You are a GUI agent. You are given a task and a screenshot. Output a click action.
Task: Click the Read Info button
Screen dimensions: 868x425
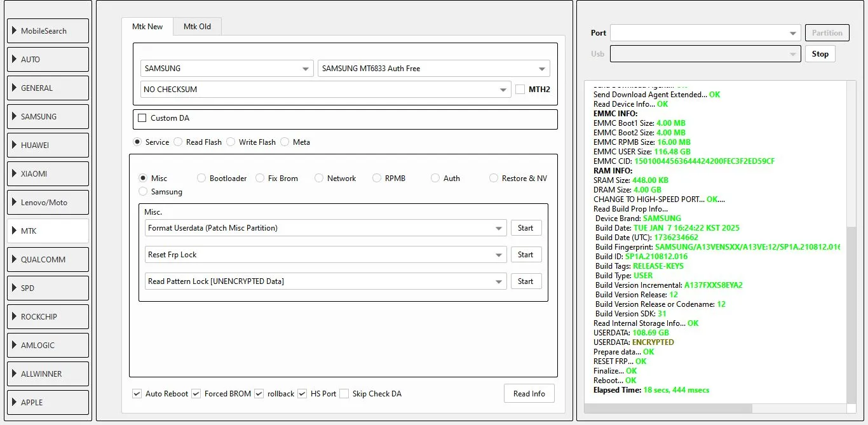529,394
